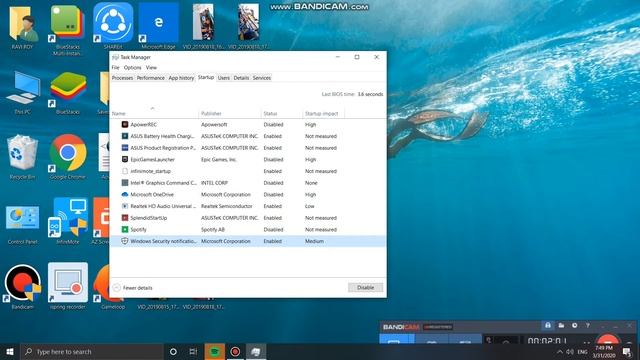Click the Task Manager taskbar icon

(256, 351)
